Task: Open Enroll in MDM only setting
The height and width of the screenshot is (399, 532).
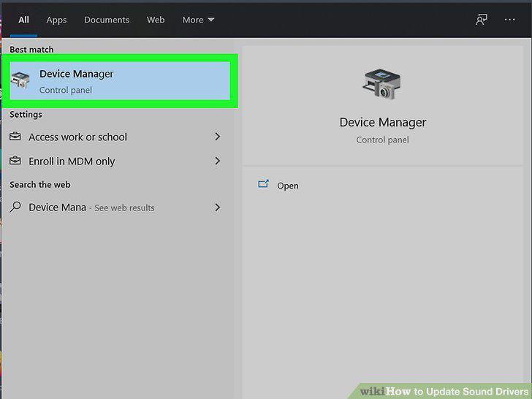Action: tap(115, 161)
